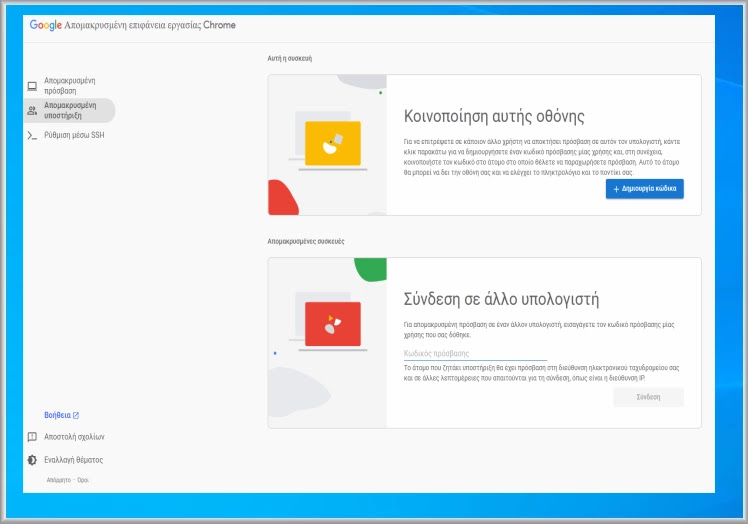Click the Σύνδεση button
This screenshot has width=748, height=524.
tap(648, 397)
